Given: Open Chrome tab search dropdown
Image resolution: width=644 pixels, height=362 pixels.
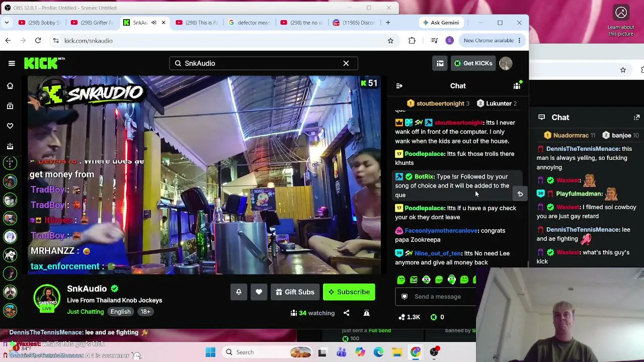Looking at the screenshot, I should pos(7,23).
